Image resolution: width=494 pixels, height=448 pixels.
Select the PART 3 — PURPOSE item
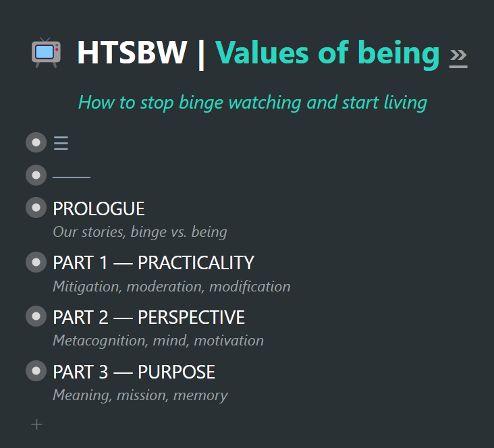pos(134,372)
